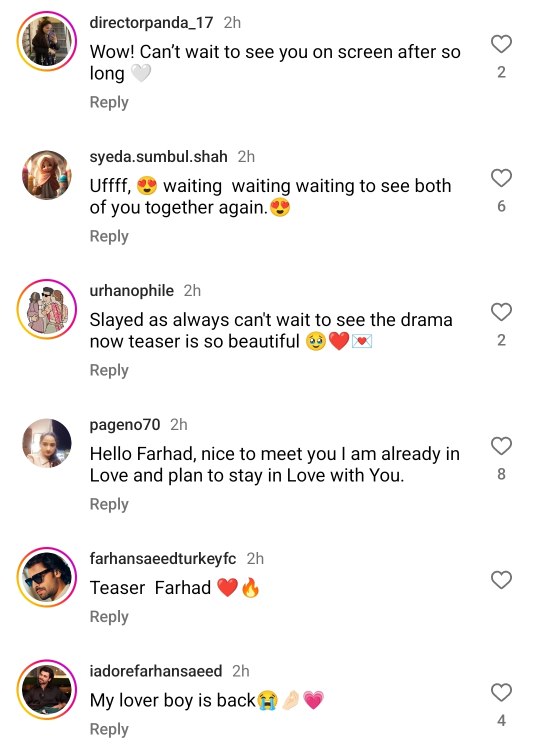Like urhanophile's comment

[500, 312]
